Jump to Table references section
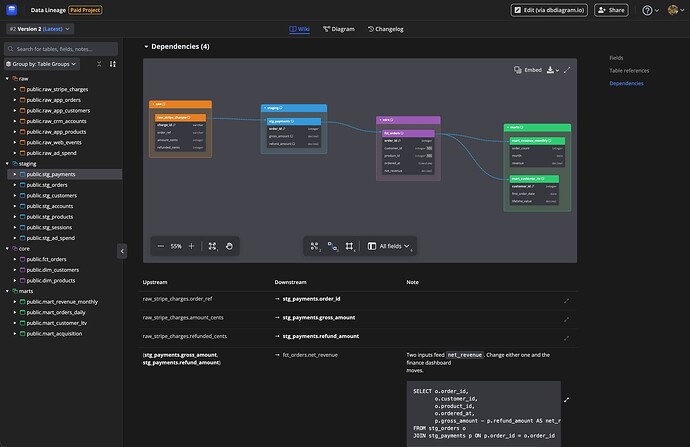This screenshot has width=690, height=447. point(629,70)
